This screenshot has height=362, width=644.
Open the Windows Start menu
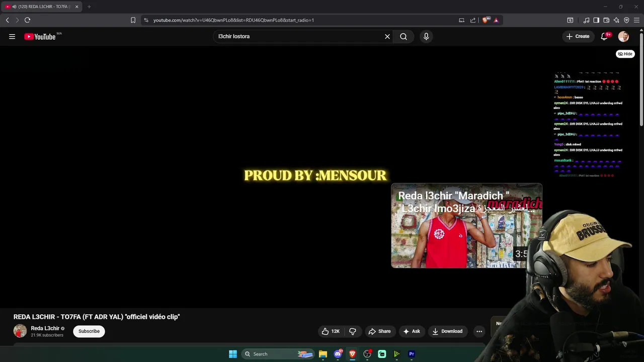click(233, 354)
